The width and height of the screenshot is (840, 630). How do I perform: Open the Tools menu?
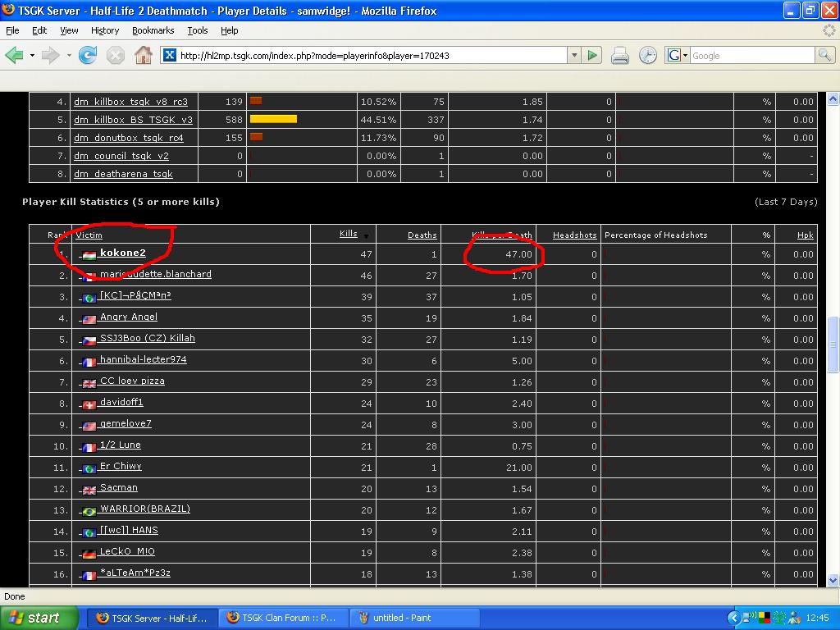pos(197,30)
